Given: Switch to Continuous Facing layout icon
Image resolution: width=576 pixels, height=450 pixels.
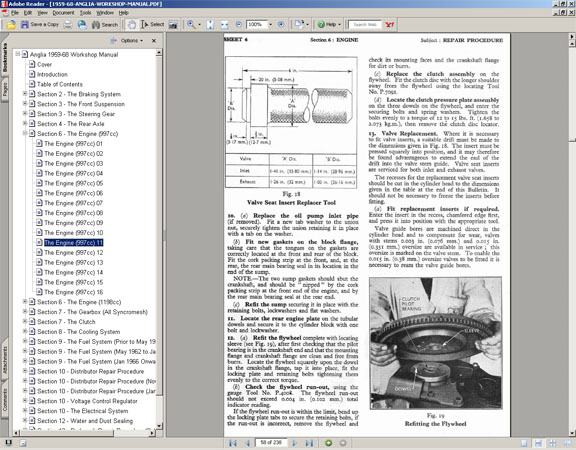Looking at the screenshot, I should pyautogui.click(x=552, y=443).
